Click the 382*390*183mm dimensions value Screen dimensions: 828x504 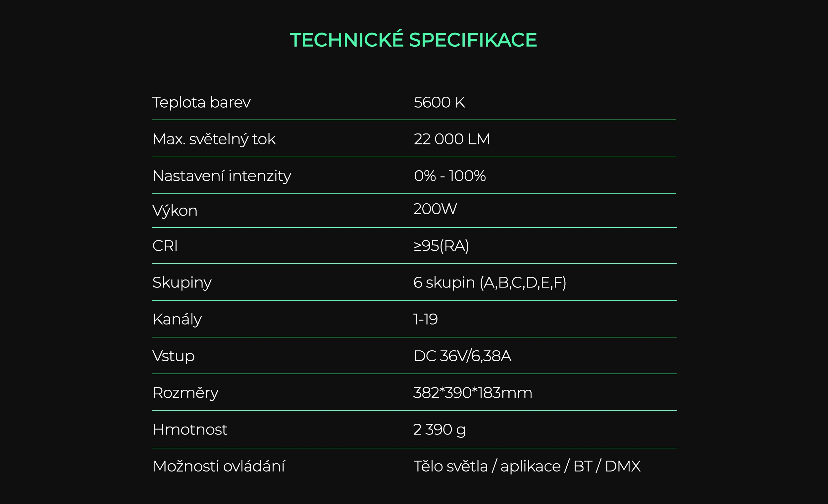pyautogui.click(x=473, y=393)
